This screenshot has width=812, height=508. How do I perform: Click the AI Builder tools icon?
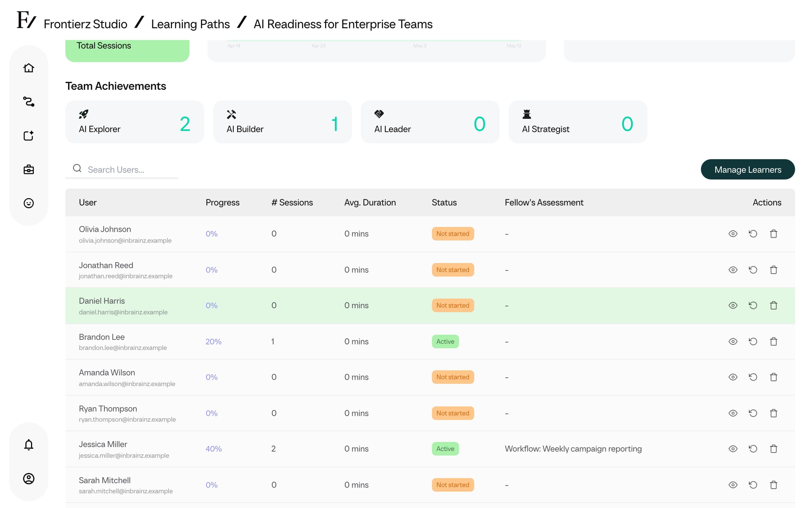tap(231, 114)
